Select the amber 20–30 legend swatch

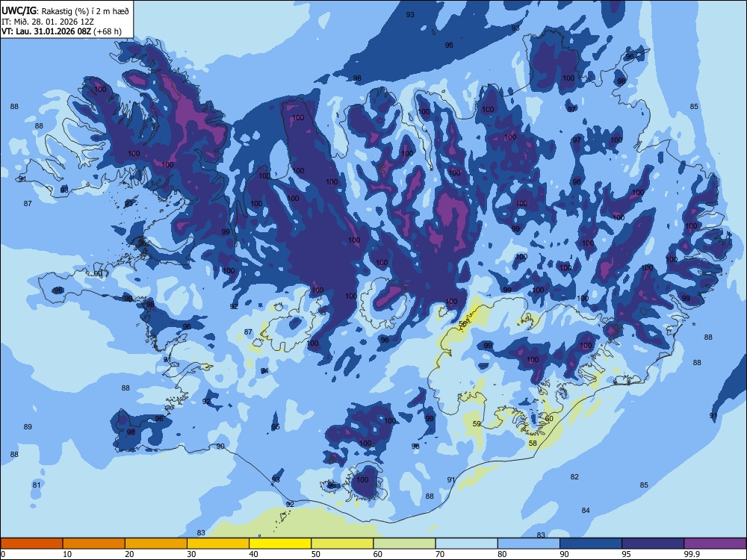(x=156, y=544)
